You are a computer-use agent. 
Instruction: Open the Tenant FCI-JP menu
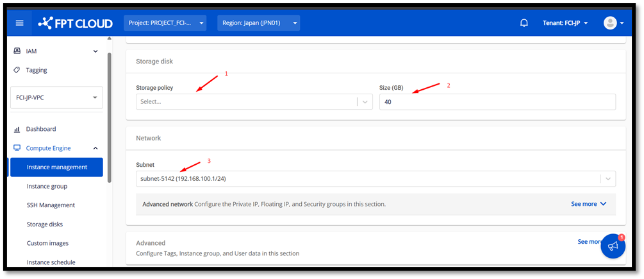565,23
